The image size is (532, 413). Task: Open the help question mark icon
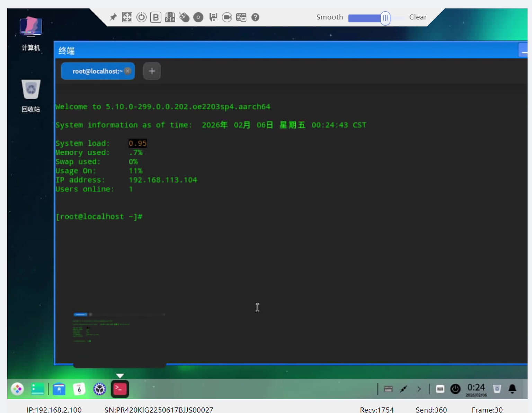(255, 17)
